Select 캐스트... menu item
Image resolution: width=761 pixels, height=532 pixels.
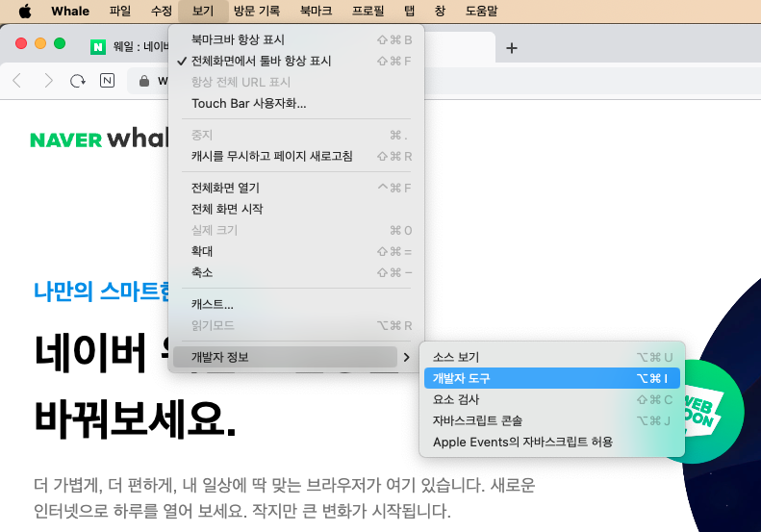point(296,304)
